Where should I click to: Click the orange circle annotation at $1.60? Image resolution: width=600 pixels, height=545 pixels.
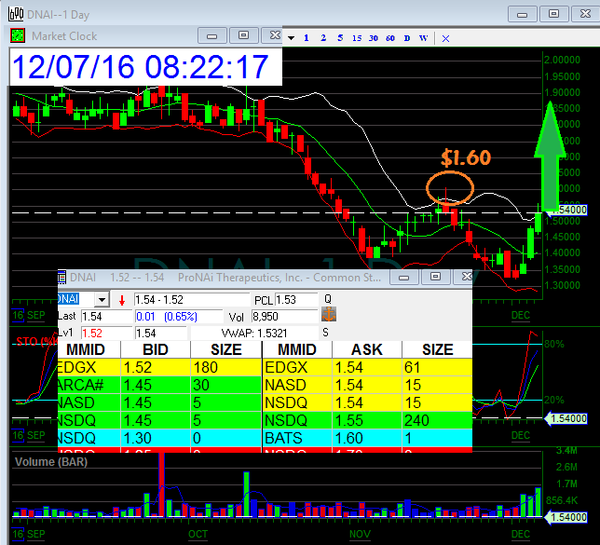pyautogui.click(x=449, y=187)
